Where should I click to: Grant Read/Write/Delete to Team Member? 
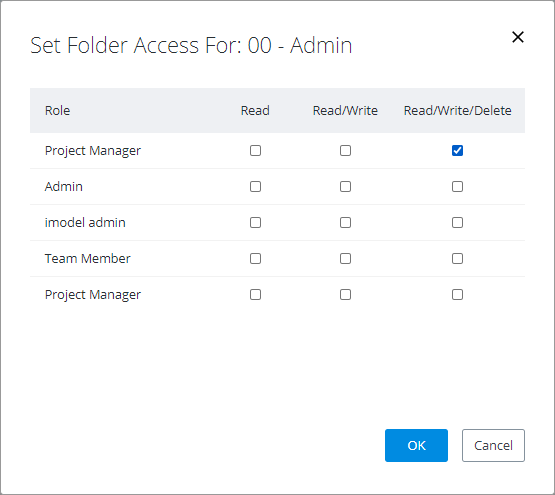[x=457, y=259]
